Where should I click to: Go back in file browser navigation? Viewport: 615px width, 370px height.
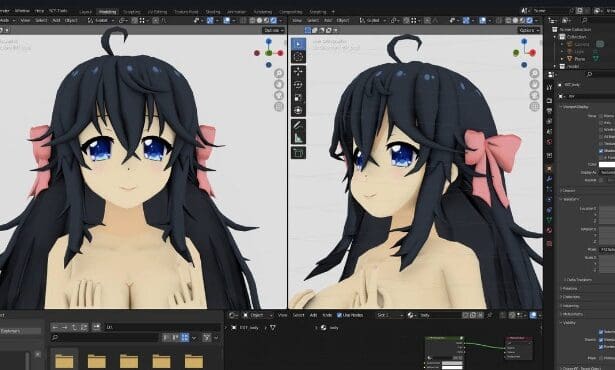tap(55, 327)
